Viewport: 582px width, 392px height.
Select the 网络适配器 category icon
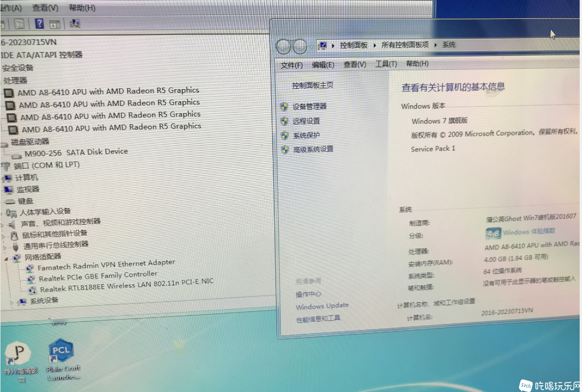point(17,258)
